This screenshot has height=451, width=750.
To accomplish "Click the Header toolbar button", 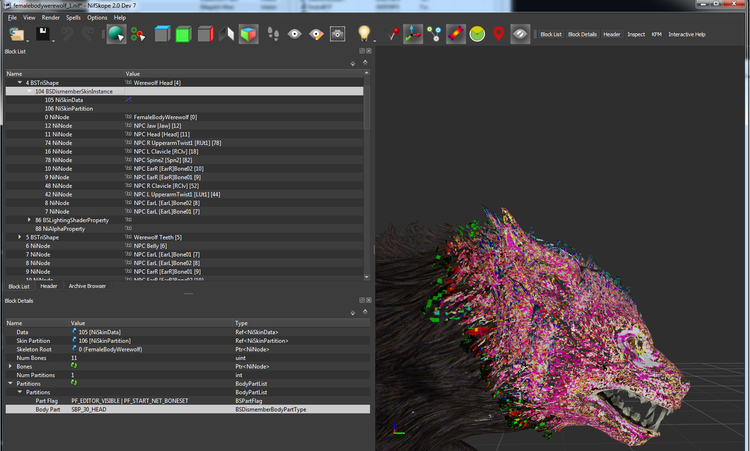I will 611,34.
